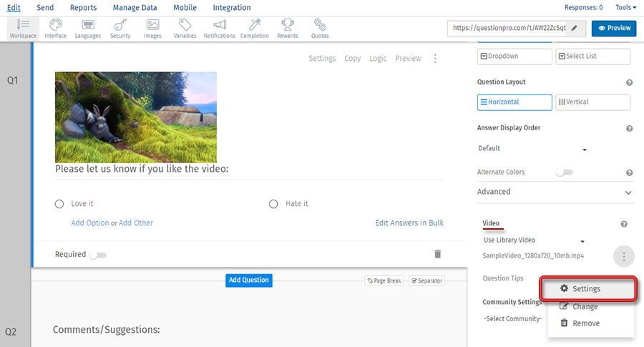Open the Mobile menu
The width and height of the screenshot is (644, 347).
(185, 7)
